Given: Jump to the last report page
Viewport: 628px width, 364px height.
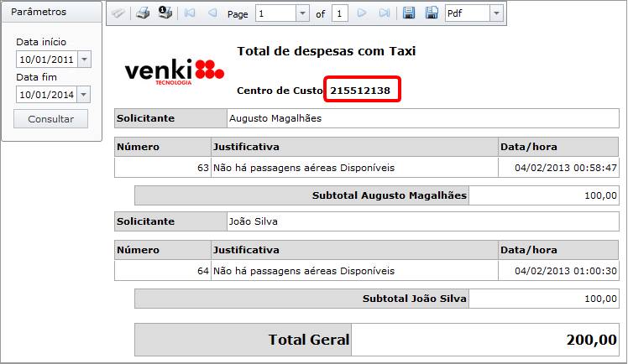Looking at the screenshot, I should [384, 13].
